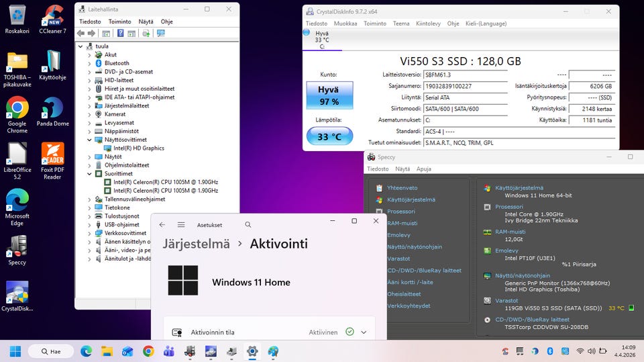Click the volume speaker icon in system tray
644x362 pixels.
pyautogui.click(x=592, y=351)
